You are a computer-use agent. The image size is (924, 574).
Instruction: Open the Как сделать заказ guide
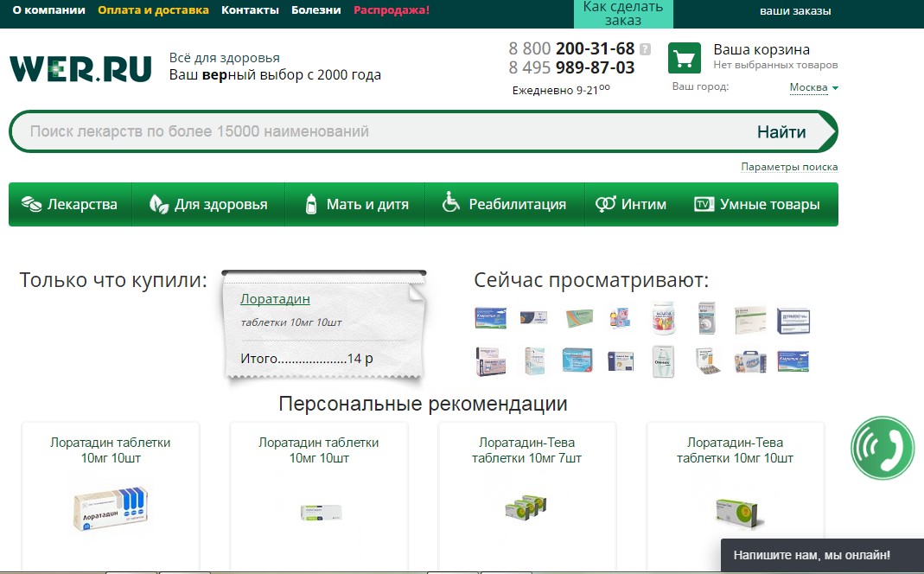tap(623, 14)
